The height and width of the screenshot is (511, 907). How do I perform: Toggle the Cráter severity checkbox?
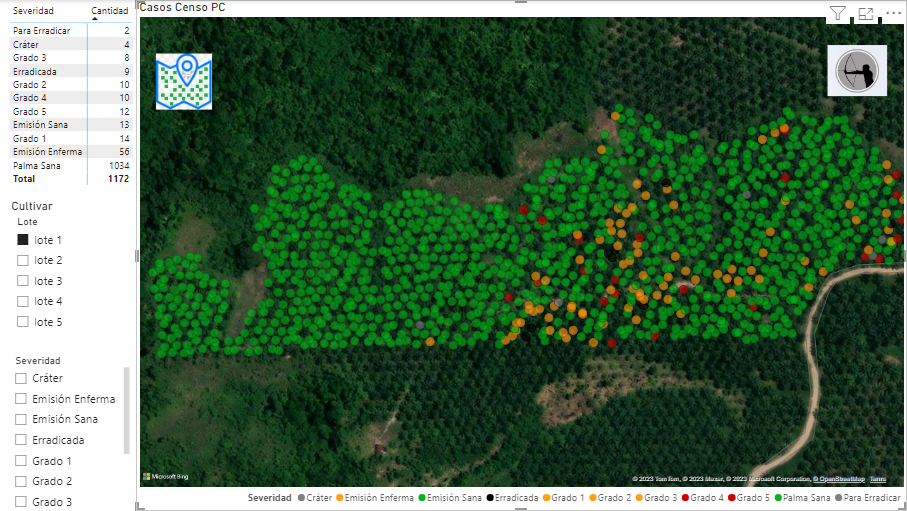pos(21,378)
